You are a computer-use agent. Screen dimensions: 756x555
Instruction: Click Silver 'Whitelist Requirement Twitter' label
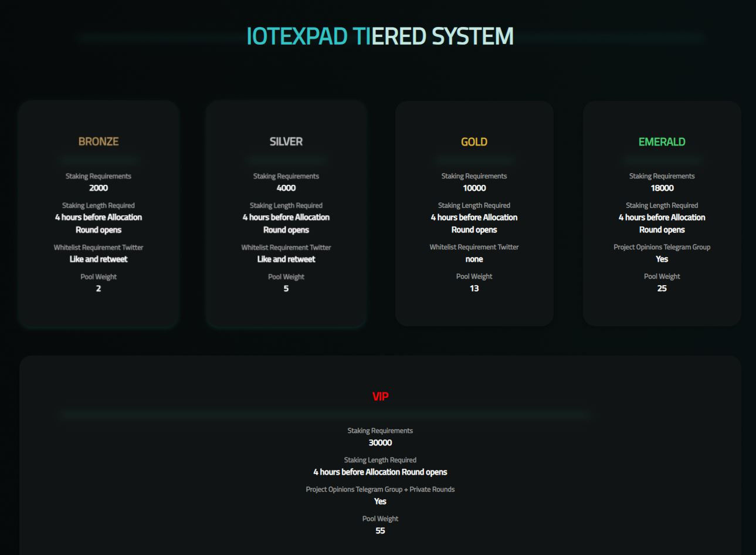[286, 247]
